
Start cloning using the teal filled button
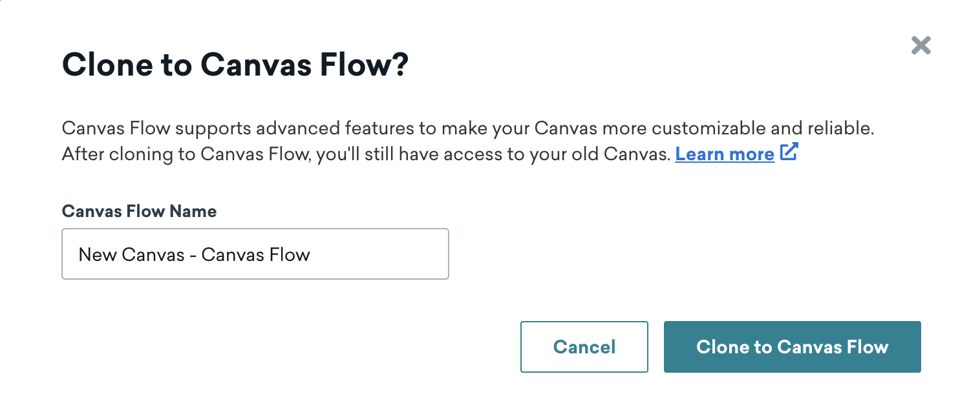pyautogui.click(x=792, y=347)
